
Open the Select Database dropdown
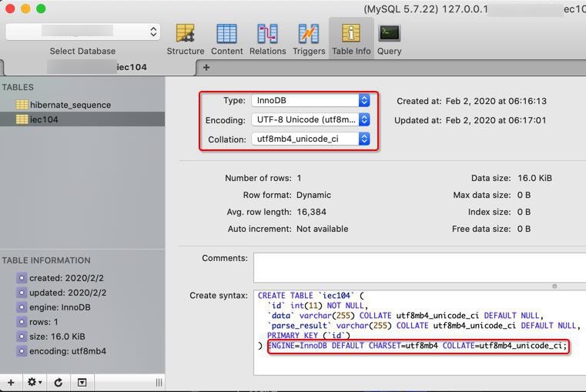82,32
